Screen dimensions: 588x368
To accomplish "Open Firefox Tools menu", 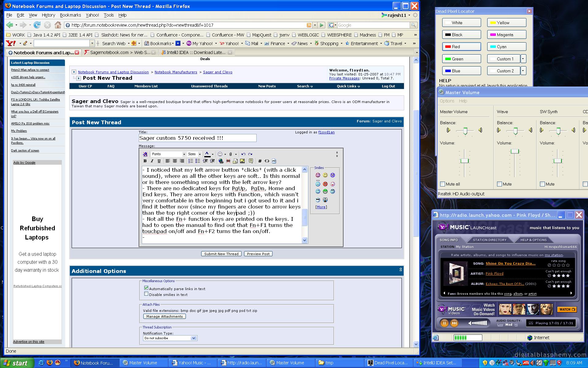I will [x=109, y=15].
